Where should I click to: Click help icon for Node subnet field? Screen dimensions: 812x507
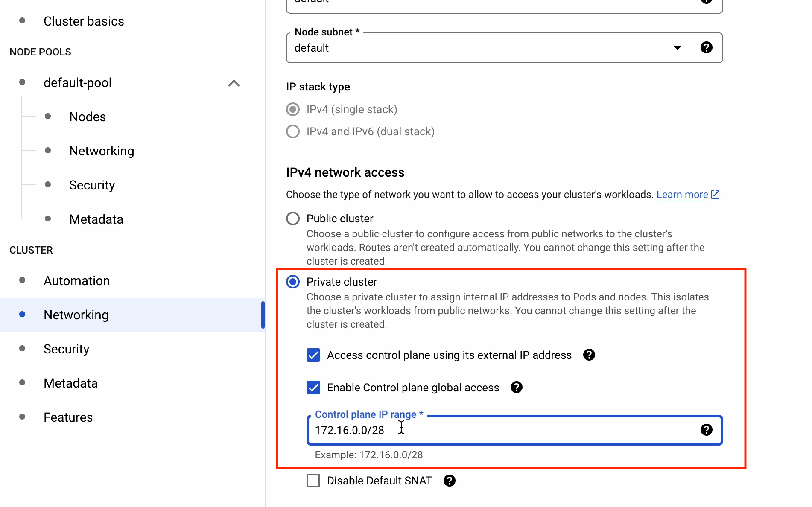(706, 47)
